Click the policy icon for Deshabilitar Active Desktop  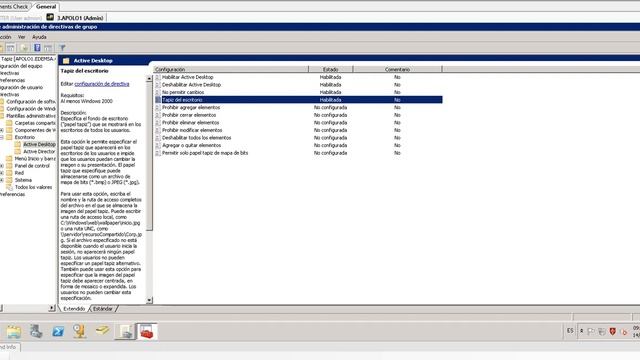point(158,85)
